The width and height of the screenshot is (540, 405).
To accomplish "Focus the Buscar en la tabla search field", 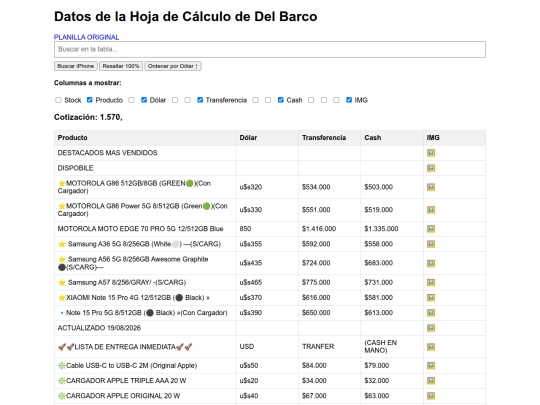I will [270, 49].
